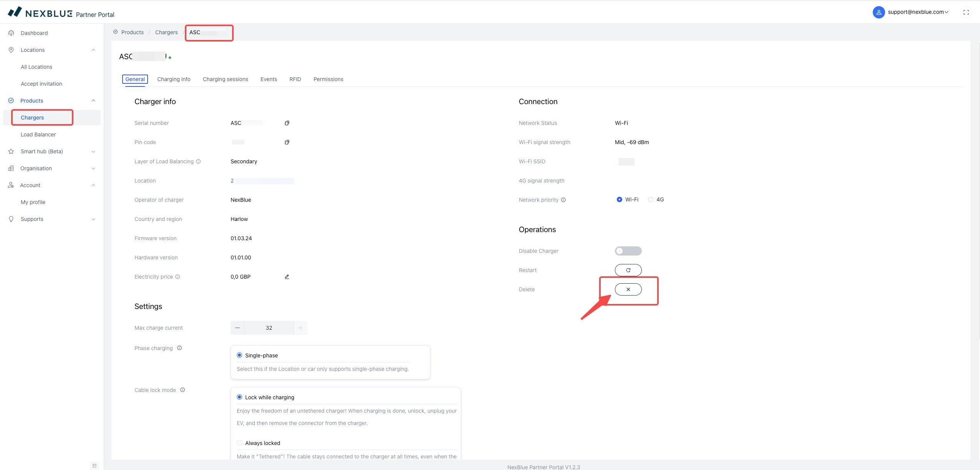Click the sidebar collapse icon at the bottom left
This screenshot has width=980, height=470.
click(95, 465)
